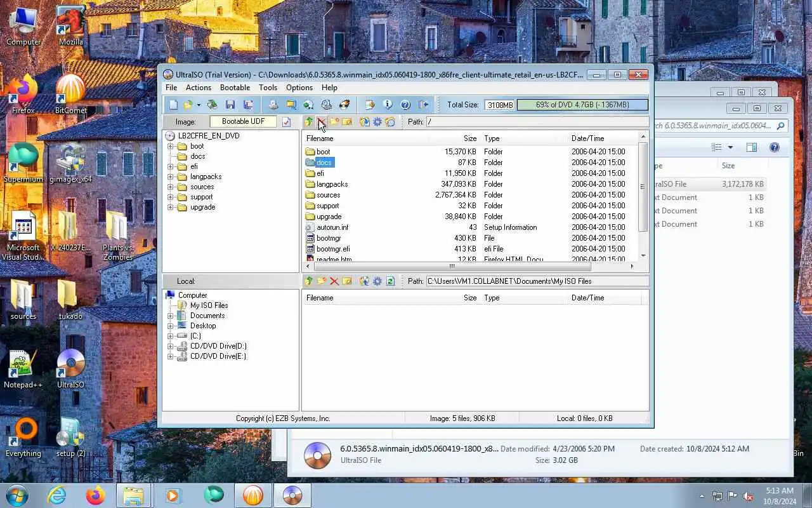Click Notepad++ desktop shortcut
Screen dimensions: 812x508
pyautogui.click(x=23, y=370)
